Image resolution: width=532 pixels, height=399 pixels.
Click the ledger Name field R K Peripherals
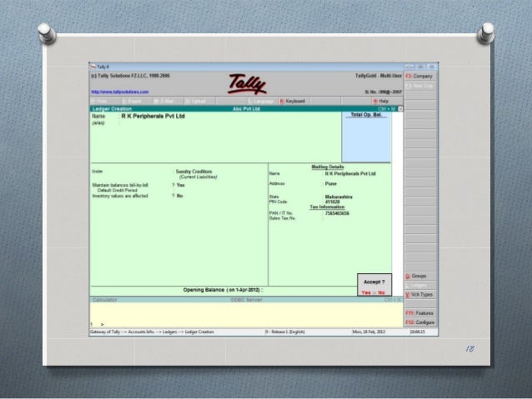click(153, 117)
